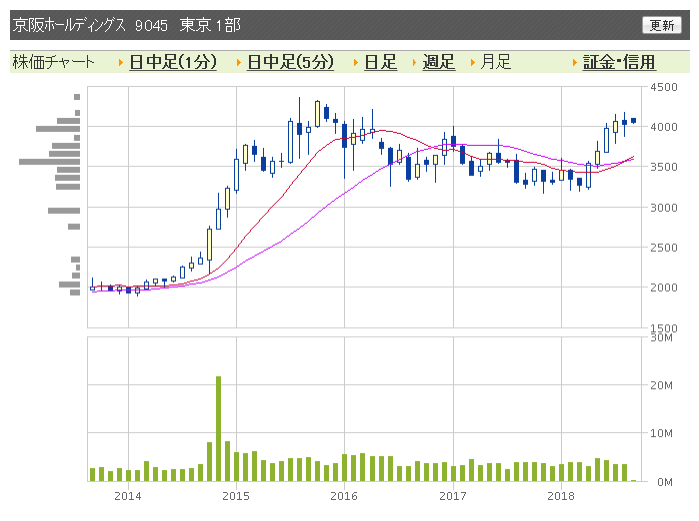Screen dimensions: 699x521
Task: Click the 2500 price axis label
Action: coord(664,248)
